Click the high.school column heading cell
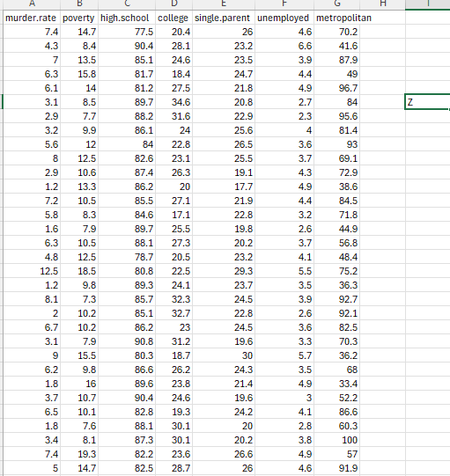Screen dimensions: 450x476 [x=127, y=18]
